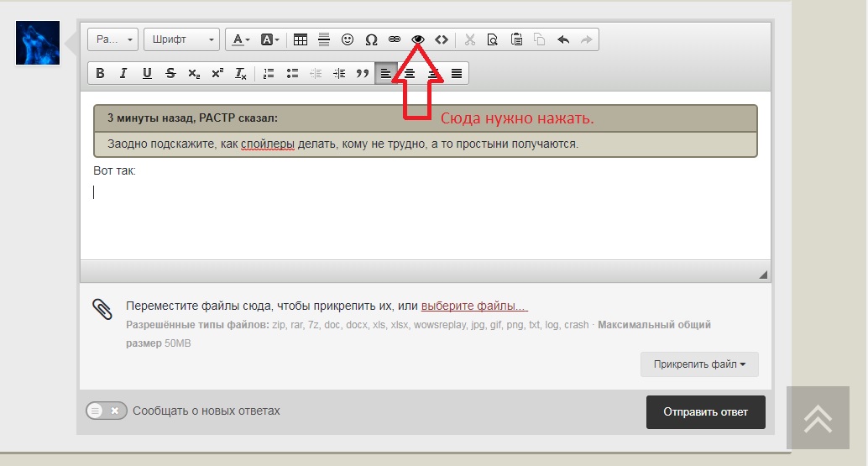868x466 pixels.
Task: Insert a numbered list
Action: pyautogui.click(x=269, y=73)
